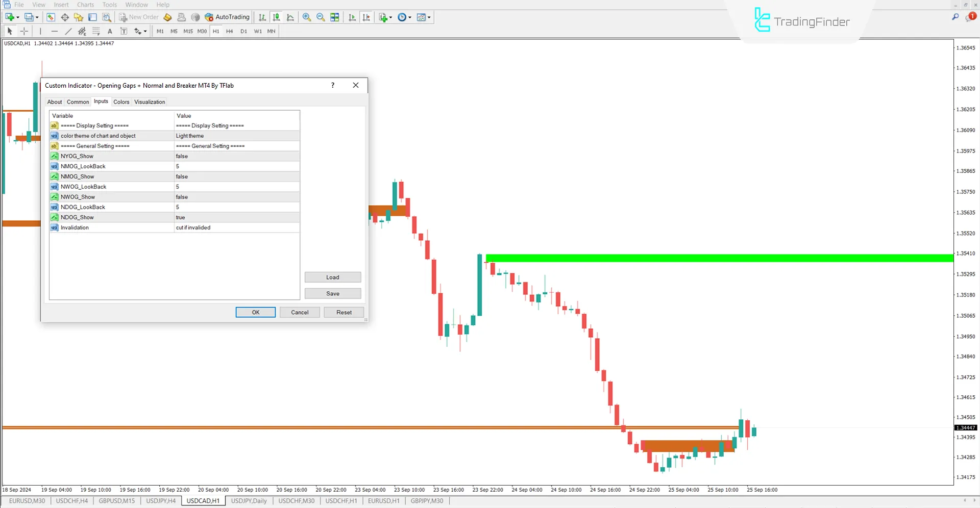
Task: Change color theme value Light theme
Action: tap(237, 136)
